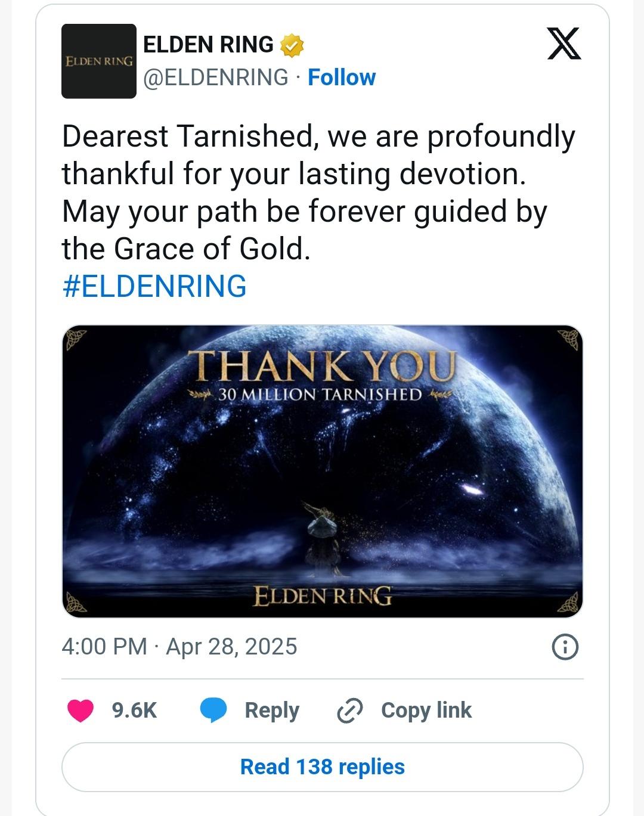Viewport: 644px width, 816px height.
Task: Click the gold verified badge
Action: click(x=292, y=45)
